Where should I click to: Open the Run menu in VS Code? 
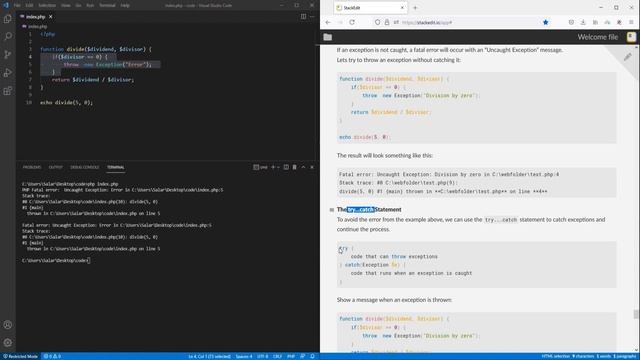[x=90, y=5]
